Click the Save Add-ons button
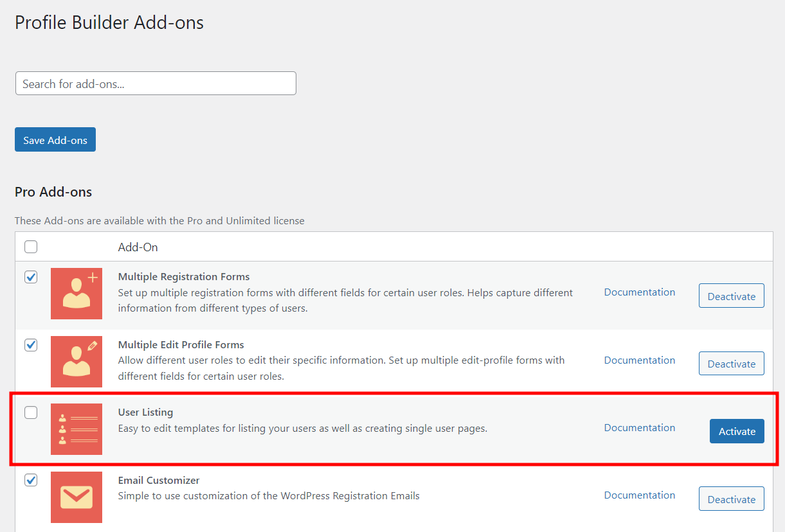 click(x=55, y=139)
